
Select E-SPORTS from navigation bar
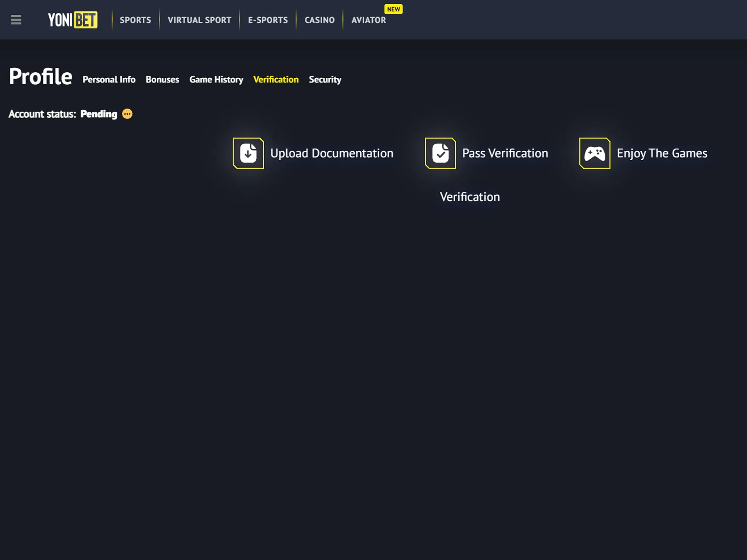[268, 19]
